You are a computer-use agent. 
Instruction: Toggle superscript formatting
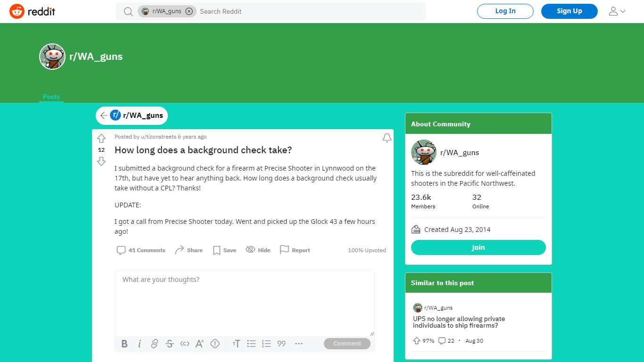click(x=200, y=344)
